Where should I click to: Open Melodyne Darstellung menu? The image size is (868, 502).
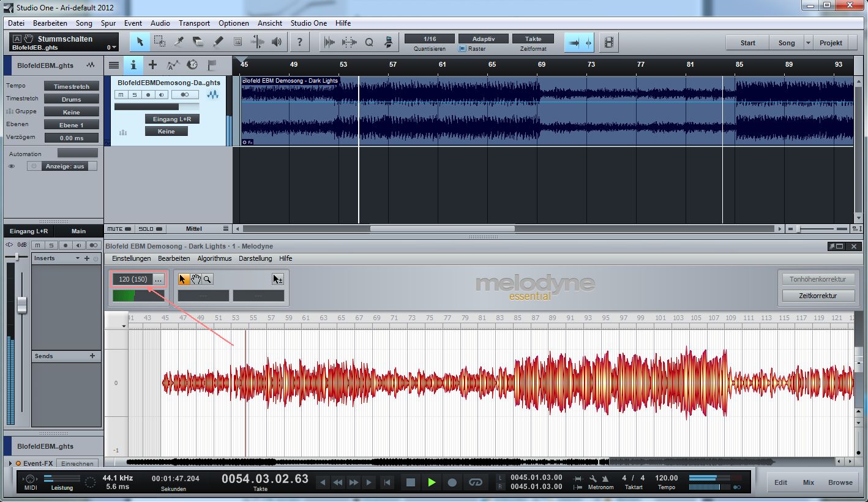[255, 258]
